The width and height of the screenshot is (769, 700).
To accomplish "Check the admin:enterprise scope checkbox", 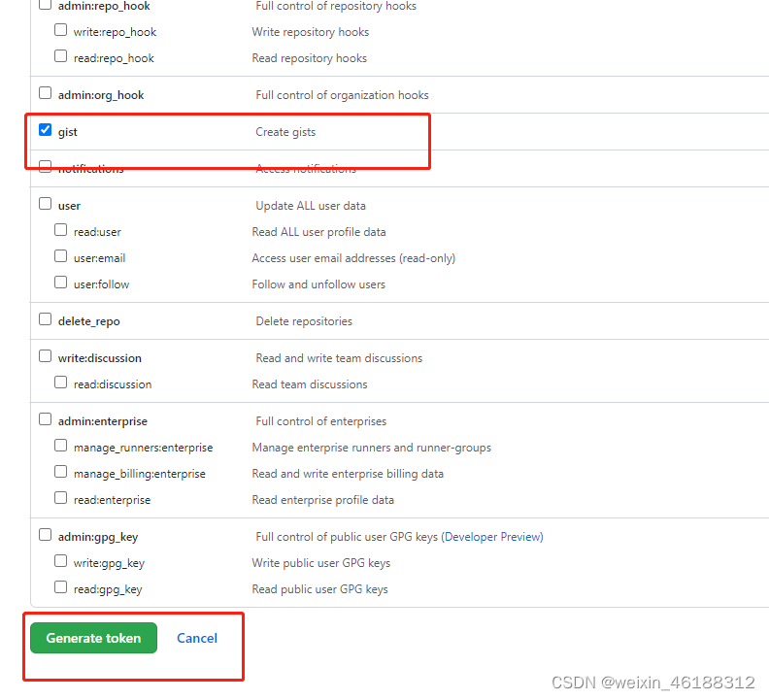I will (x=46, y=419).
